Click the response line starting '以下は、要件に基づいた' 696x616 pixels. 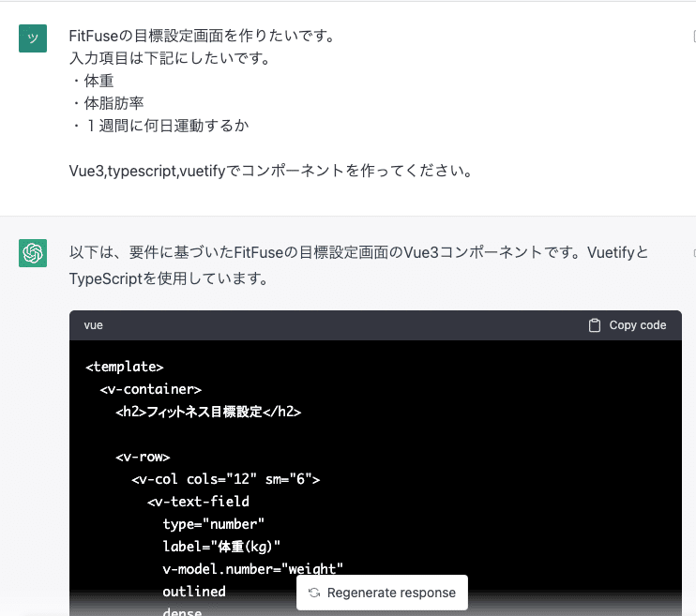pos(358,252)
